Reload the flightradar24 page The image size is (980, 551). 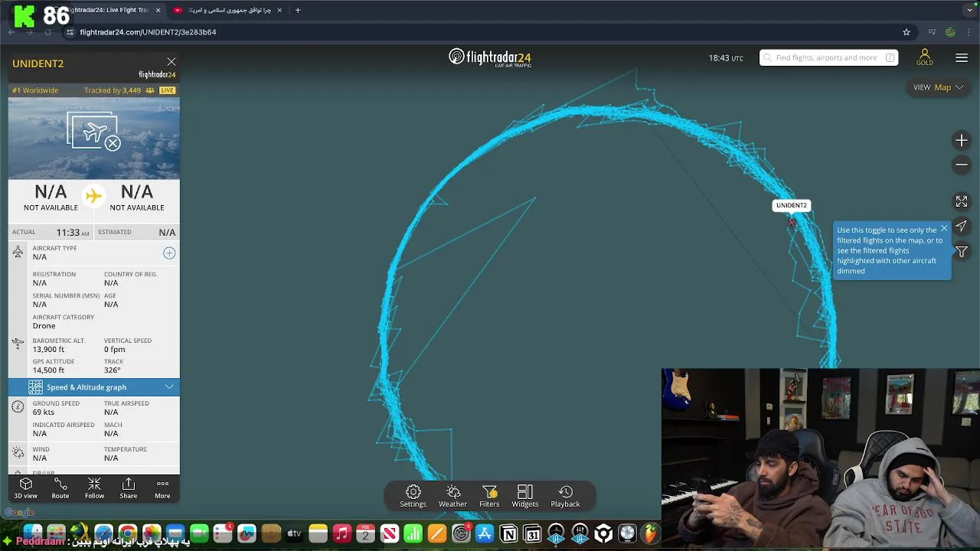pos(47,32)
